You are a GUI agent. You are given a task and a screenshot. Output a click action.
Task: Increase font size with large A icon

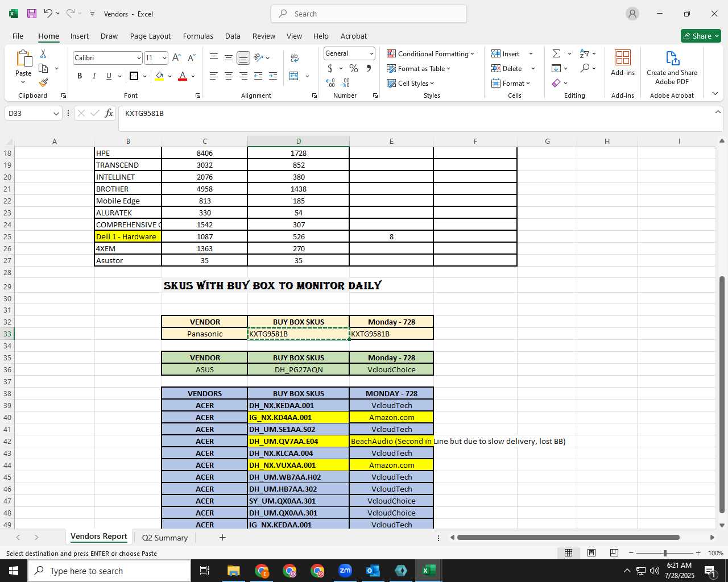tap(176, 58)
